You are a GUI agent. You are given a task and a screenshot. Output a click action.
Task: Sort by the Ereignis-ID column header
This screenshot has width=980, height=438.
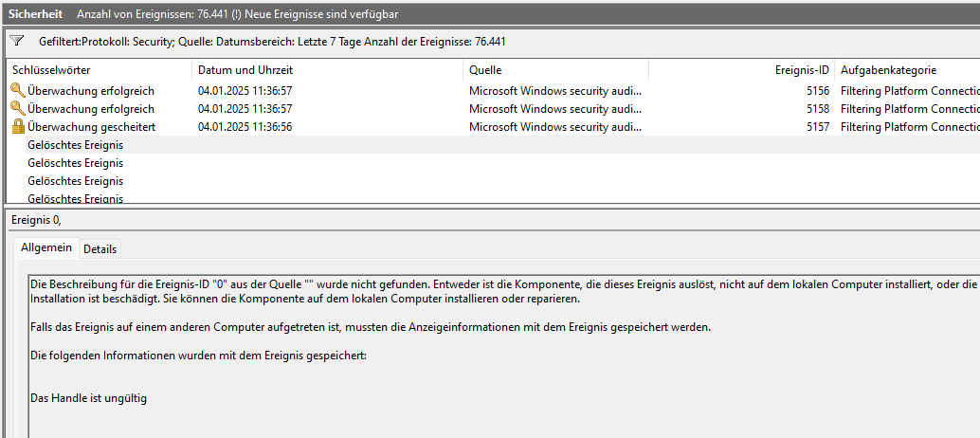[802, 70]
